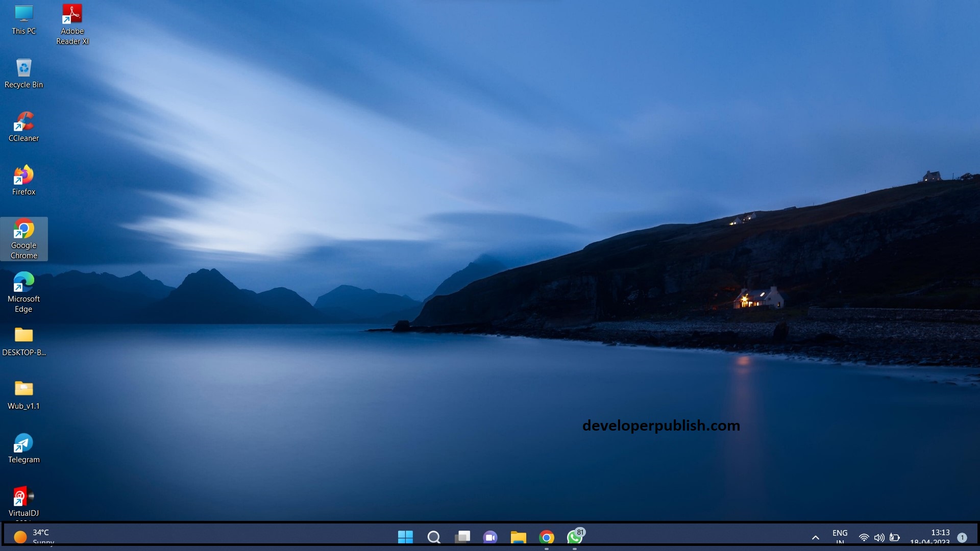Open Task View on the taskbar
The image size is (980, 551).
coord(463,537)
